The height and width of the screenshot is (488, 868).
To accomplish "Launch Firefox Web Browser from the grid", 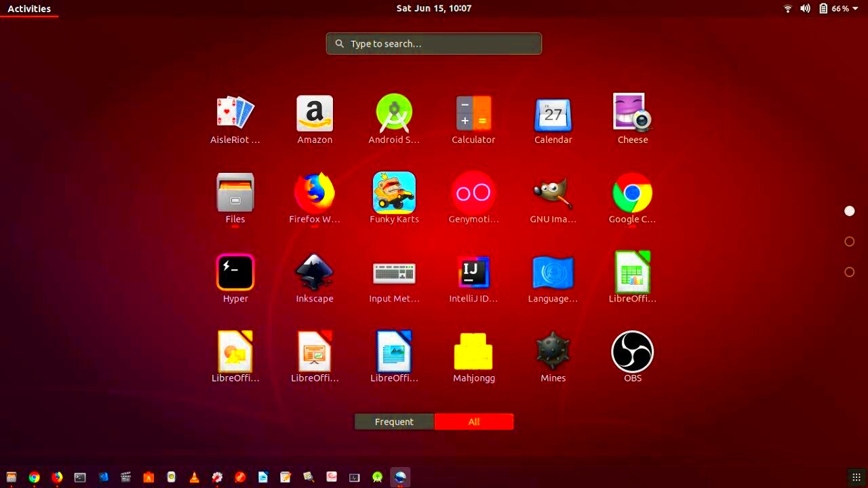I will (315, 199).
